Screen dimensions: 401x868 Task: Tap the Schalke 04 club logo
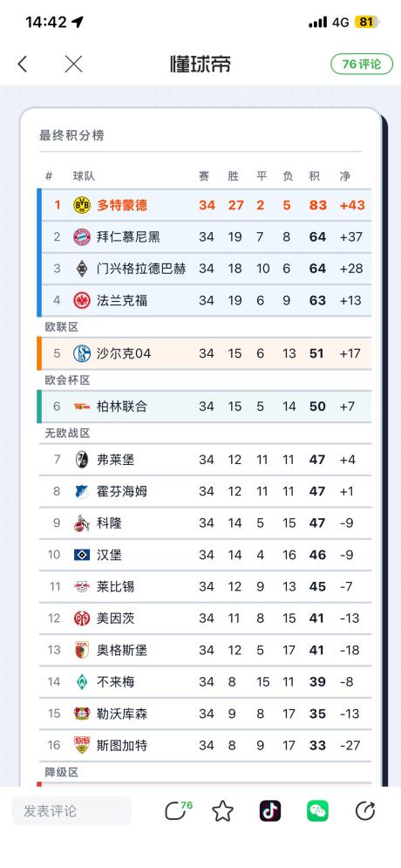[x=82, y=353]
